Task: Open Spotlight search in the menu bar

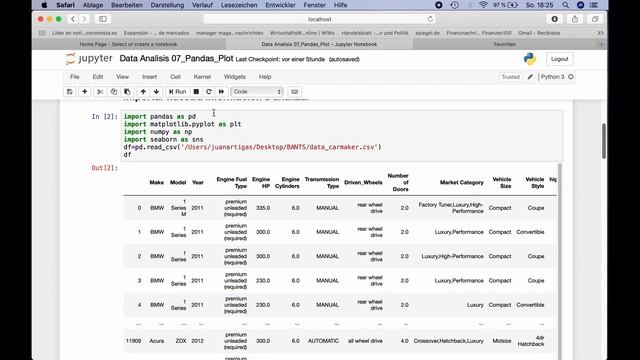Action: tap(565, 5)
